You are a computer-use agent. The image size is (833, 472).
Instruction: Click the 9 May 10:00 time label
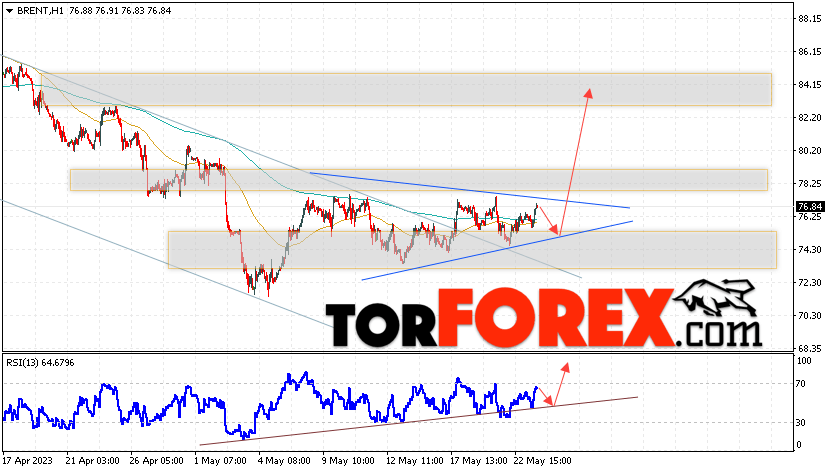pyautogui.click(x=347, y=461)
